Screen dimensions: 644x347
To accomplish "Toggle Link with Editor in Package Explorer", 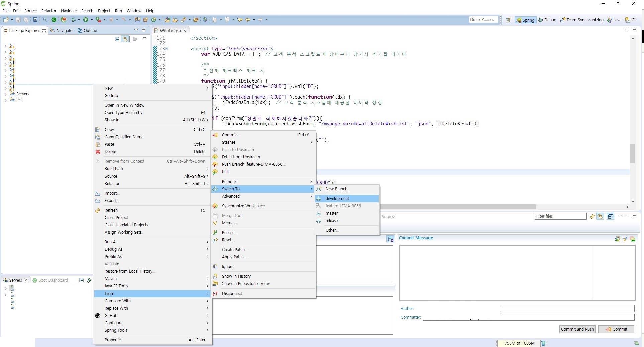I will click(125, 39).
